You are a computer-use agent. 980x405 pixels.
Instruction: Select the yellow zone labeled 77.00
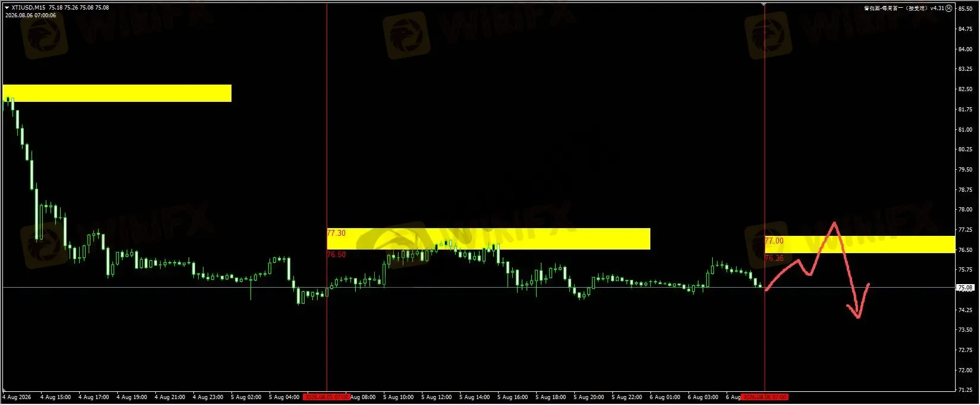point(860,245)
